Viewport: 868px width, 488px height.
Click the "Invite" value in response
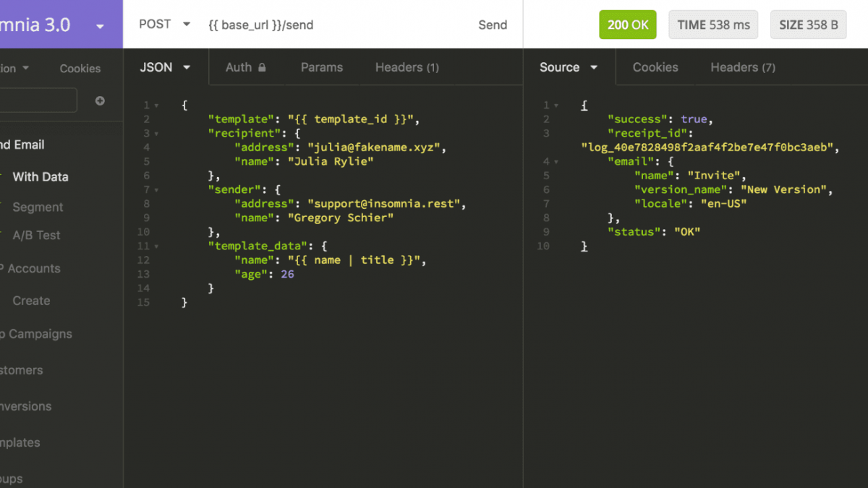point(714,176)
